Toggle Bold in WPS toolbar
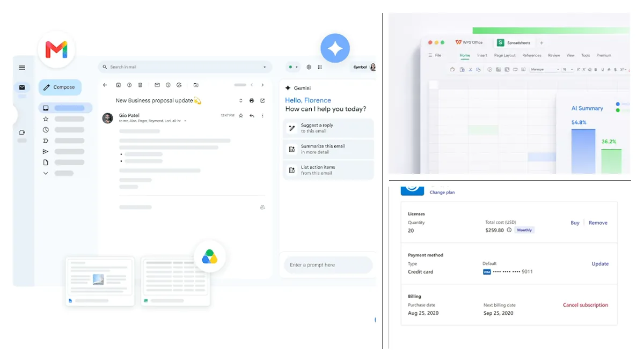The image size is (644, 362). click(596, 69)
